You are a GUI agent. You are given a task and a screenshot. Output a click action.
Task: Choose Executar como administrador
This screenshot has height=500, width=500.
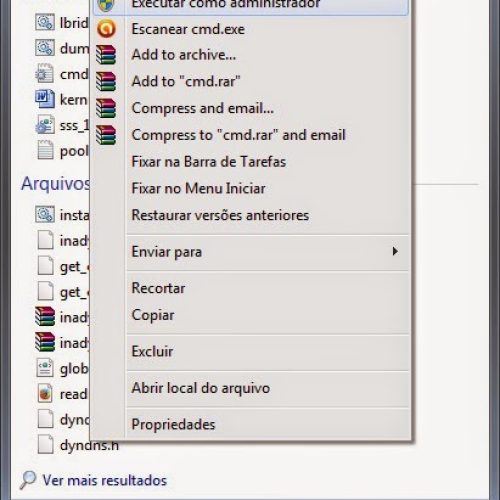[x=251, y=6]
